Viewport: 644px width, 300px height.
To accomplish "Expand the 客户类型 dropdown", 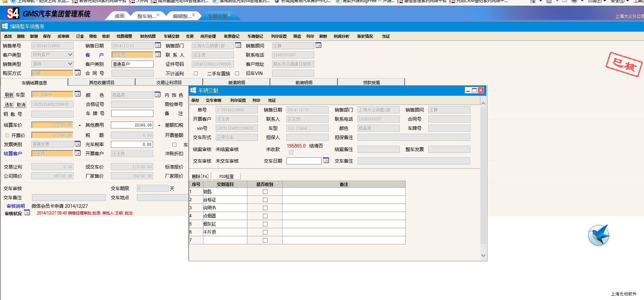I will pos(70,55).
